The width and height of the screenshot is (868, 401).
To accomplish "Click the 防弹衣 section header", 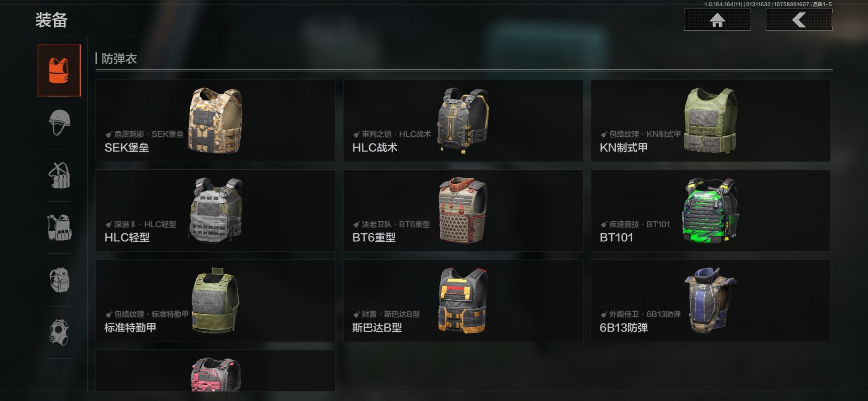I will pos(119,59).
